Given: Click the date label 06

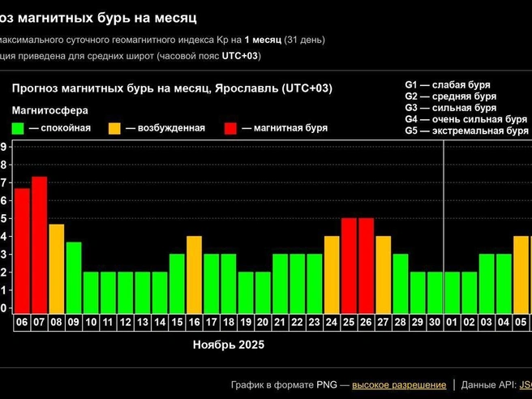Looking at the screenshot, I should (22, 322).
